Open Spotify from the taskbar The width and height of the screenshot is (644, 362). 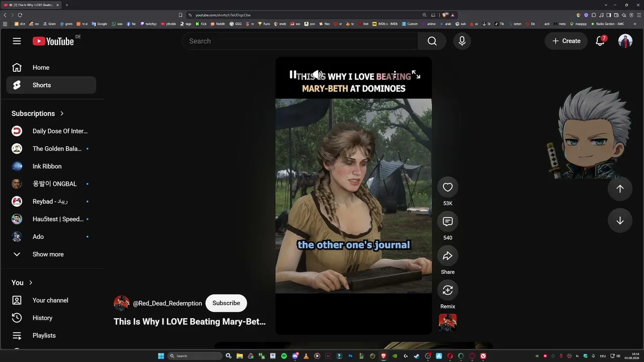[x=284, y=356]
